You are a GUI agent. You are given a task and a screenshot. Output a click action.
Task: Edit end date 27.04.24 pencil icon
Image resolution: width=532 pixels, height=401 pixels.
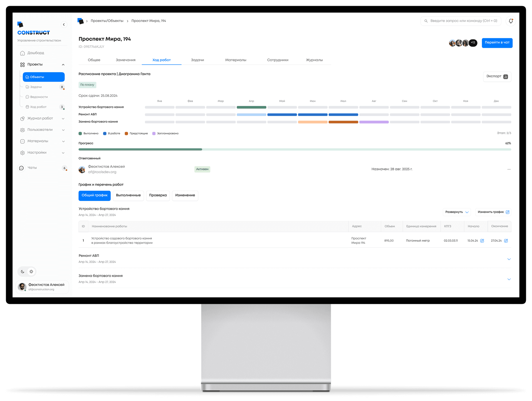coord(506,241)
